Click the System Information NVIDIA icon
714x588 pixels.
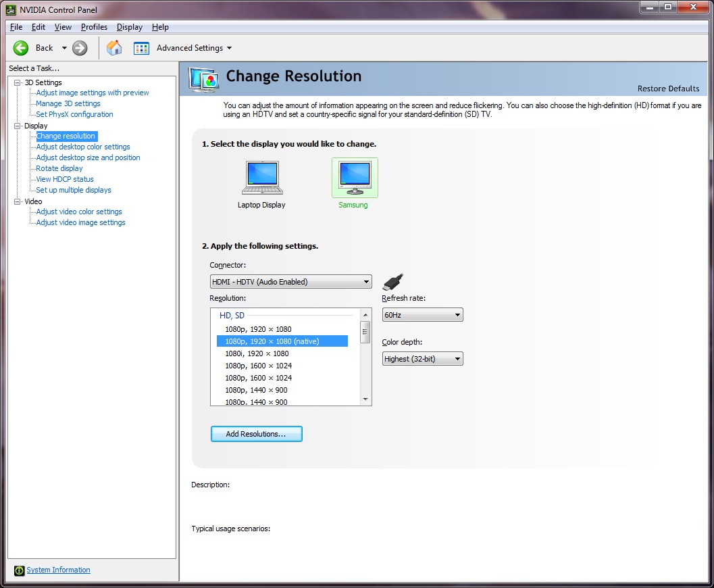coord(19,570)
